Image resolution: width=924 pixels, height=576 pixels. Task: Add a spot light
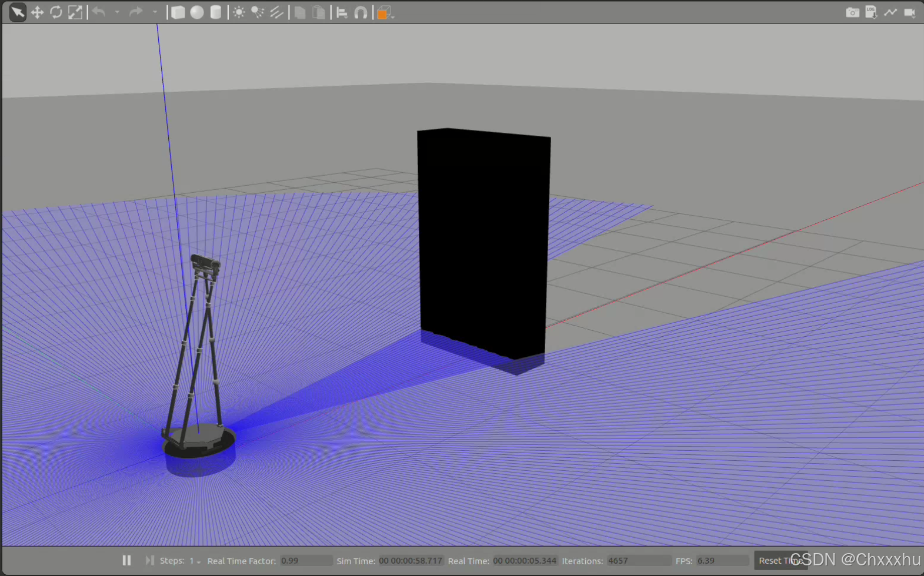[x=258, y=12]
